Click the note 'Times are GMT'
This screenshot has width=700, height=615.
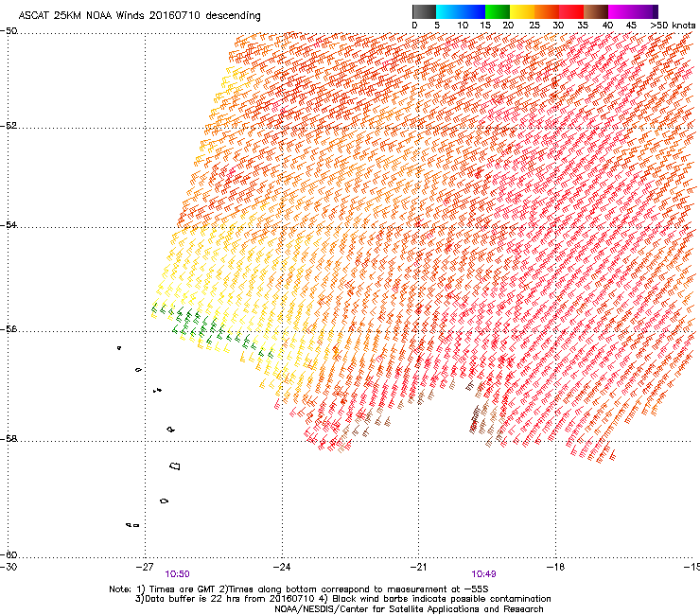click(x=182, y=589)
